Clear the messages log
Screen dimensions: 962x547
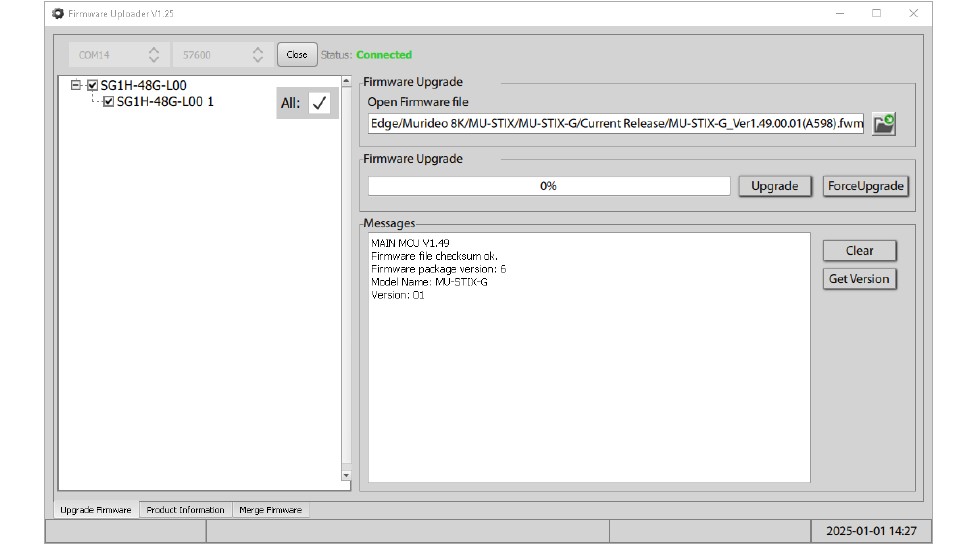(x=859, y=251)
